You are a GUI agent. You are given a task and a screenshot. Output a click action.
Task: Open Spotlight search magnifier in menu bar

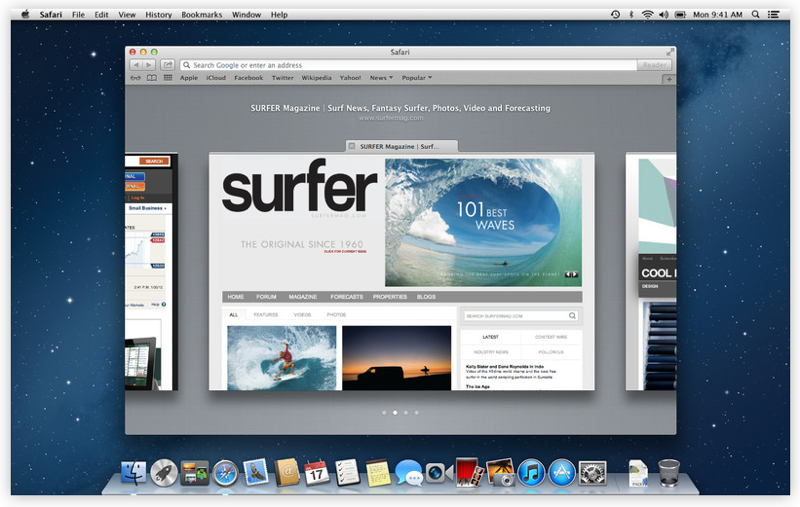point(756,14)
